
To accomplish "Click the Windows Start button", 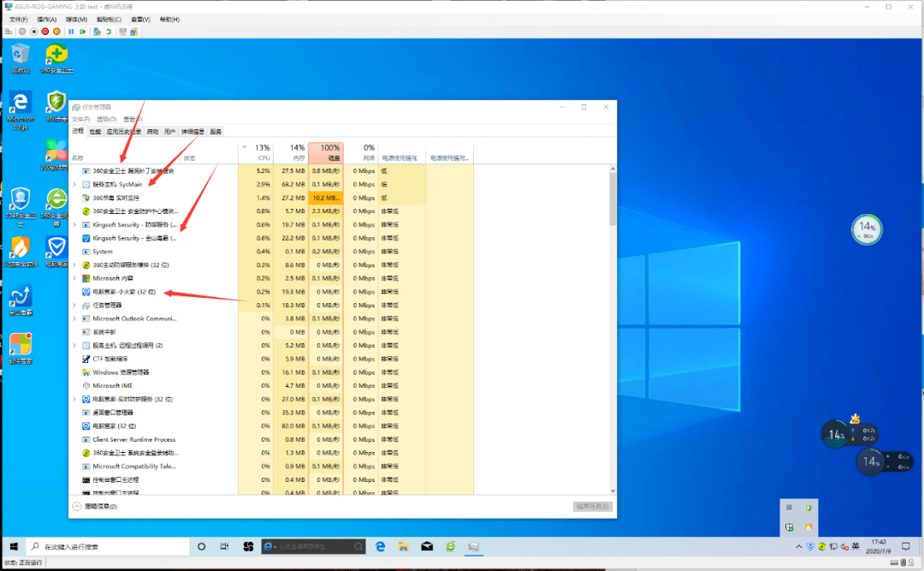I will click(x=14, y=547).
